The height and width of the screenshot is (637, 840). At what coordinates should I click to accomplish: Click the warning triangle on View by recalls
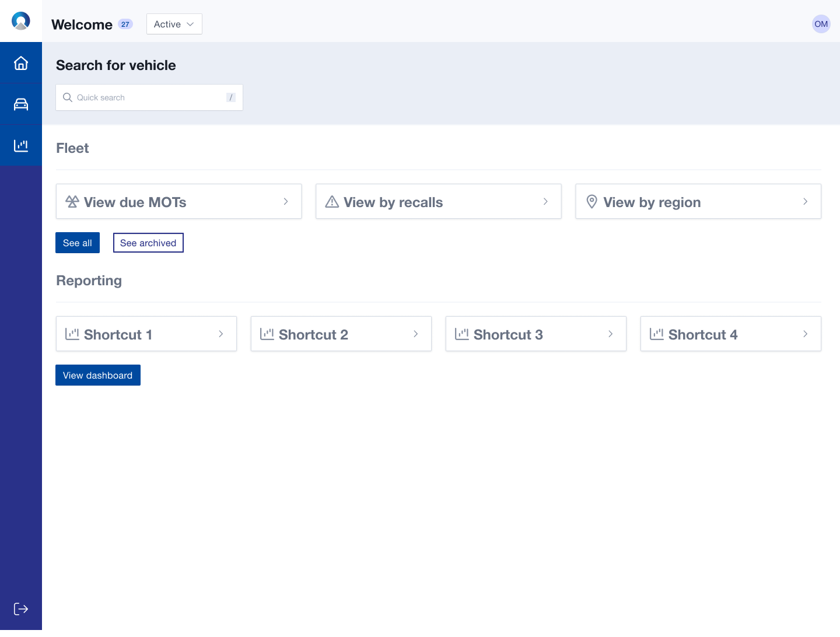(331, 201)
